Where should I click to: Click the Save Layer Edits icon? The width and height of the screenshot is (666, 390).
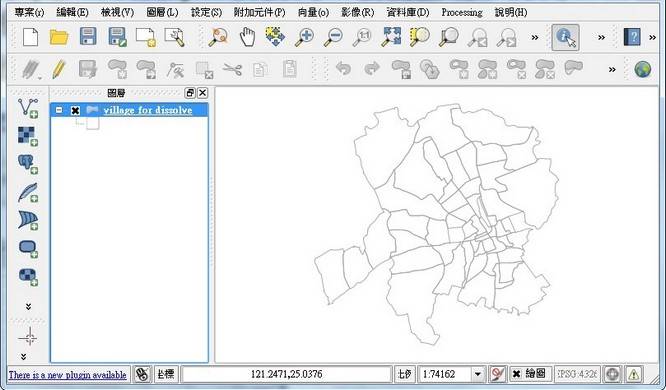[x=88, y=69]
